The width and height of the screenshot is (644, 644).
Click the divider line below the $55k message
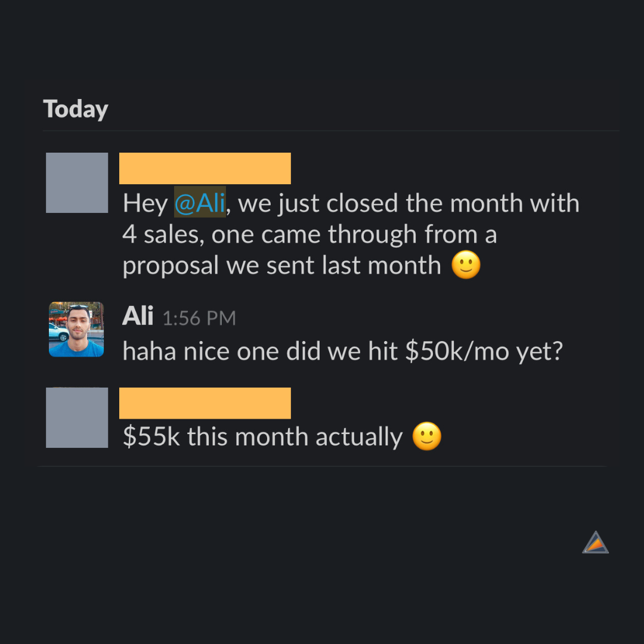click(x=322, y=466)
